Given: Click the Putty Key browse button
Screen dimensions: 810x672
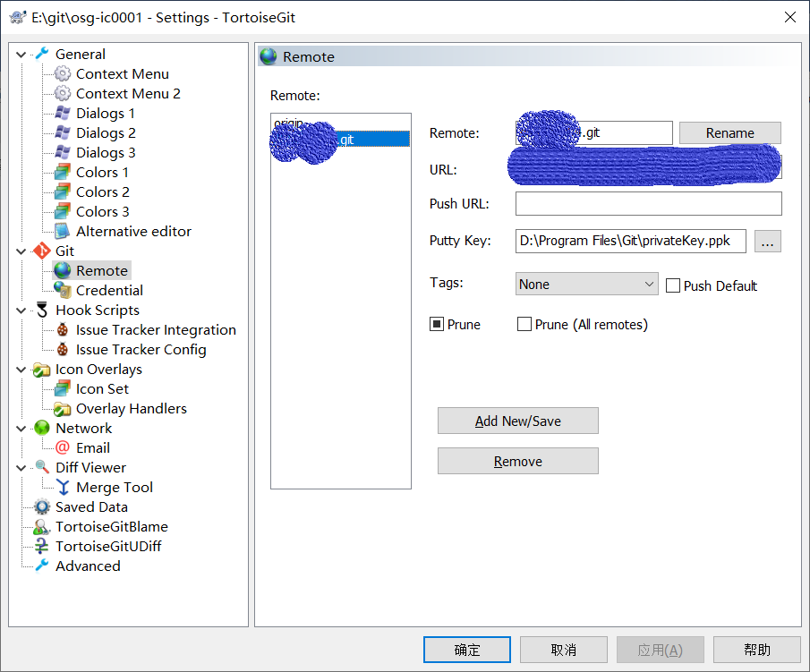Looking at the screenshot, I should (767, 241).
